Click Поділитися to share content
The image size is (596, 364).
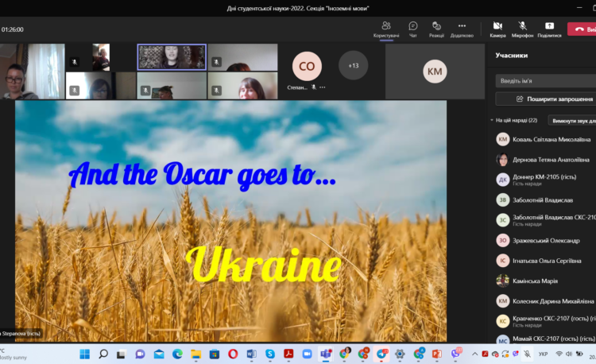pos(549,29)
